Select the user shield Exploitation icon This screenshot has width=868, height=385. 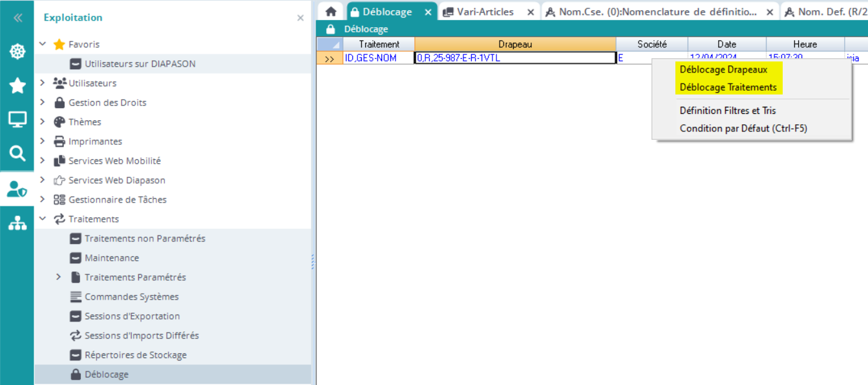(17, 188)
